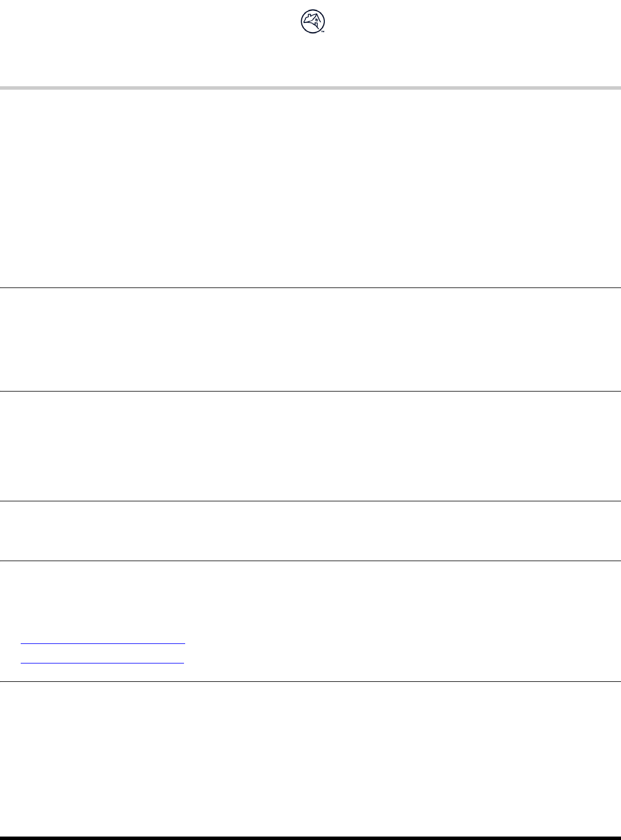Click the upper underlined link line
This screenshot has width=621, height=840.
(102, 643)
